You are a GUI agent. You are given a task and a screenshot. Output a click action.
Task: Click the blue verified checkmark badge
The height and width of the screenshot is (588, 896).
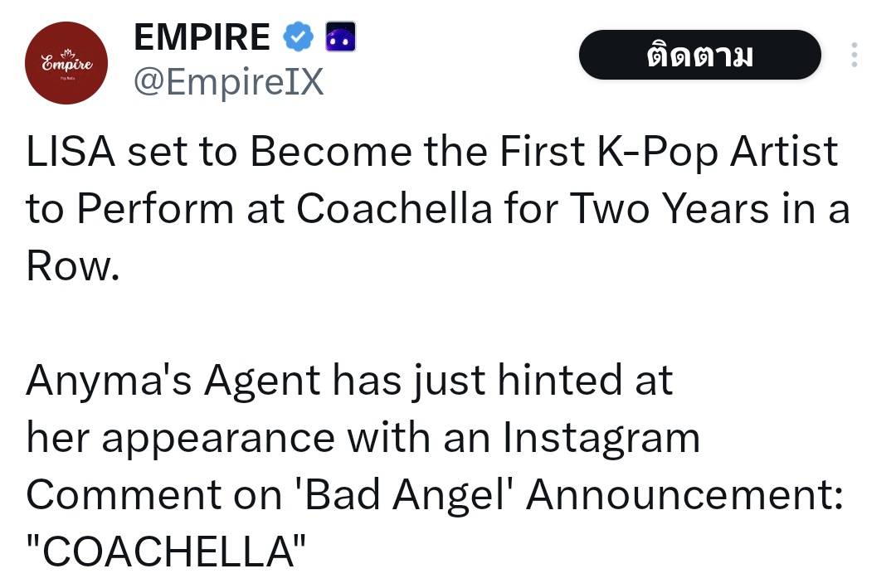(298, 37)
